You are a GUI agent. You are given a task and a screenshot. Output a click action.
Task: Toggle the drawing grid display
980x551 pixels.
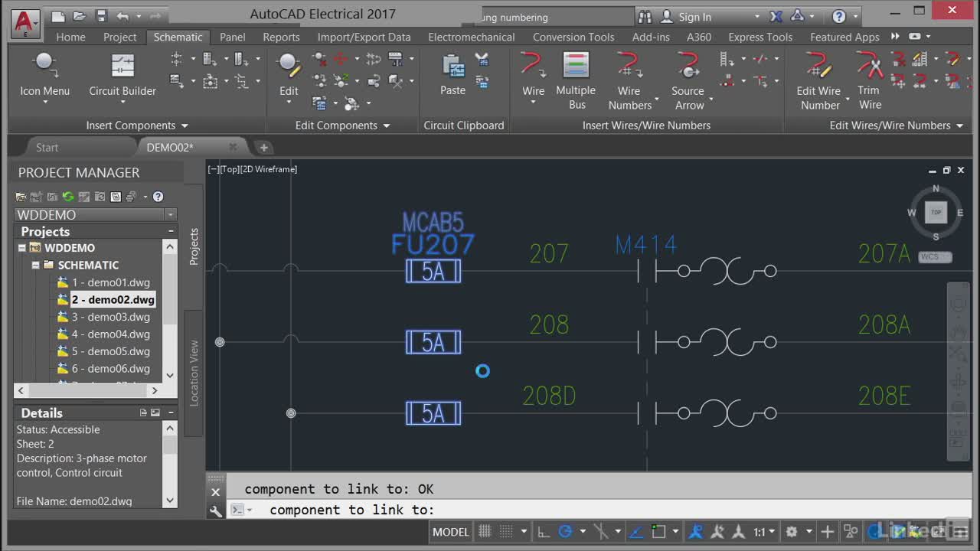point(485,531)
